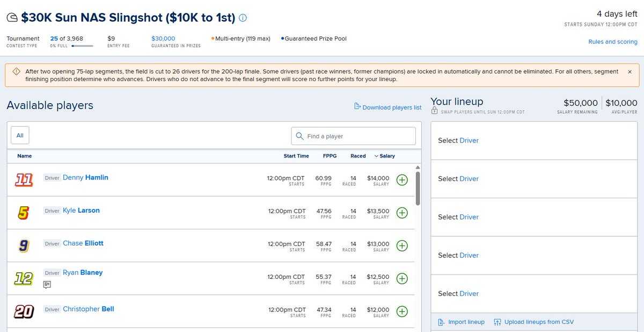The width and height of the screenshot is (644, 332).
Task: Sort players by Salary column
Action: click(384, 156)
